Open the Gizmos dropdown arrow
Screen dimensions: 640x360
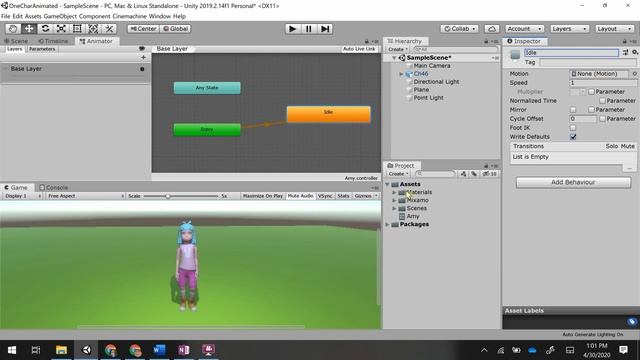pos(376,196)
